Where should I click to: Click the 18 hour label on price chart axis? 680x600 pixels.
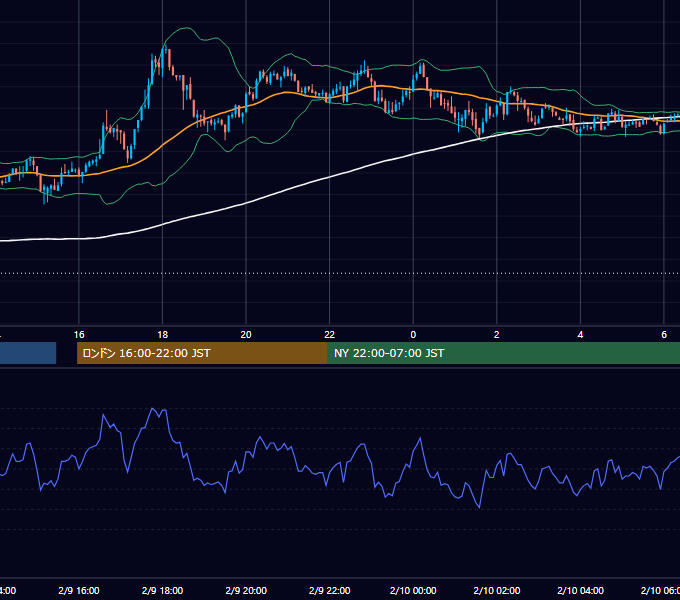tap(163, 335)
